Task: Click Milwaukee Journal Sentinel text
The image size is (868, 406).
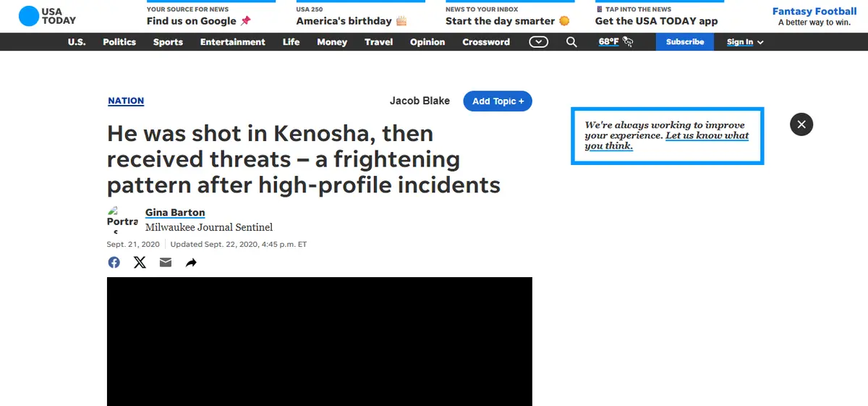Action: [x=209, y=227]
